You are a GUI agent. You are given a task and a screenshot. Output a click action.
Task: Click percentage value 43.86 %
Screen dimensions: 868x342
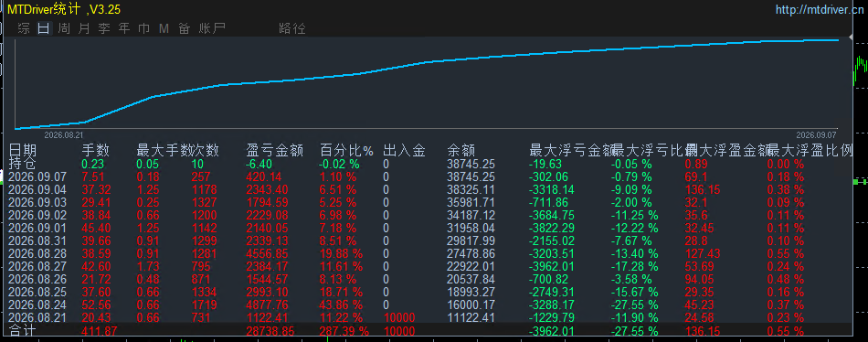coord(342,305)
